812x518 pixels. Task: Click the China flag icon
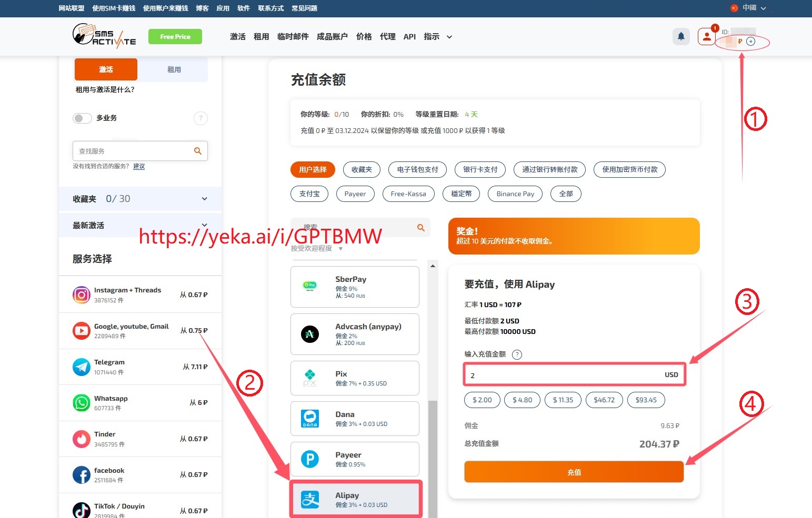pyautogui.click(x=734, y=8)
